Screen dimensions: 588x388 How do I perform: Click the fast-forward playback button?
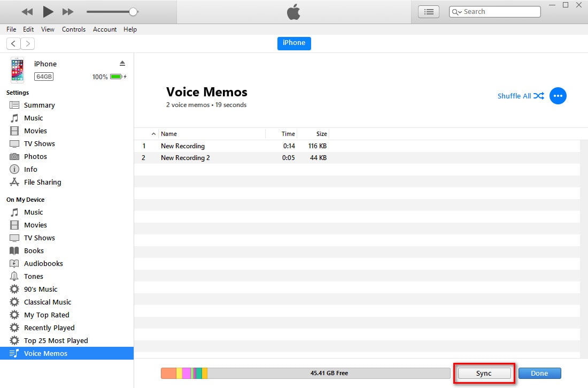tap(68, 12)
